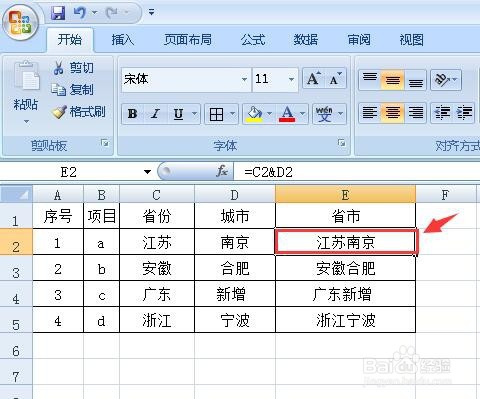Toggle italic formatting

pyautogui.click(x=155, y=114)
